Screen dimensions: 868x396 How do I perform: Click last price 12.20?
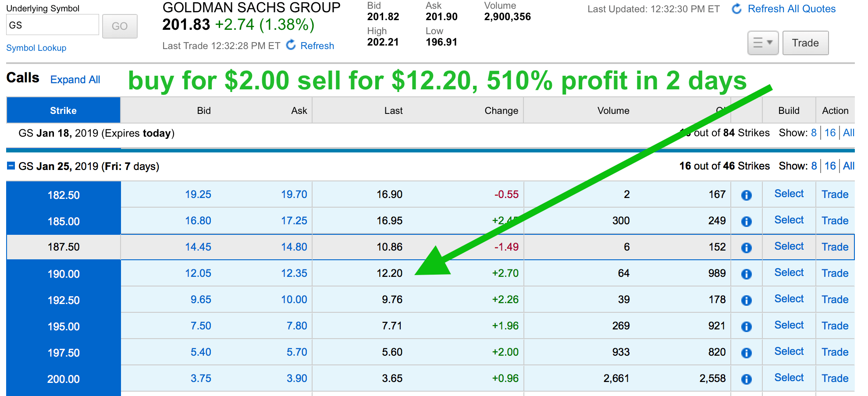pyautogui.click(x=389, y=273)
